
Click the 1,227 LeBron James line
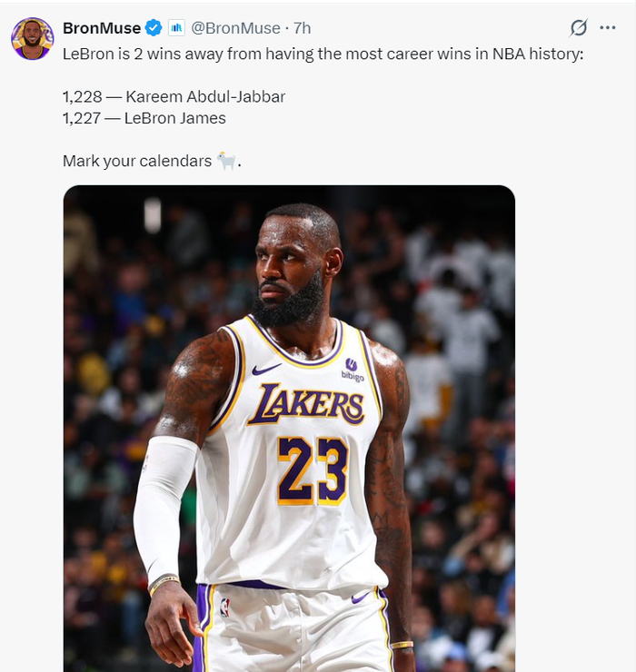[144, 118]
